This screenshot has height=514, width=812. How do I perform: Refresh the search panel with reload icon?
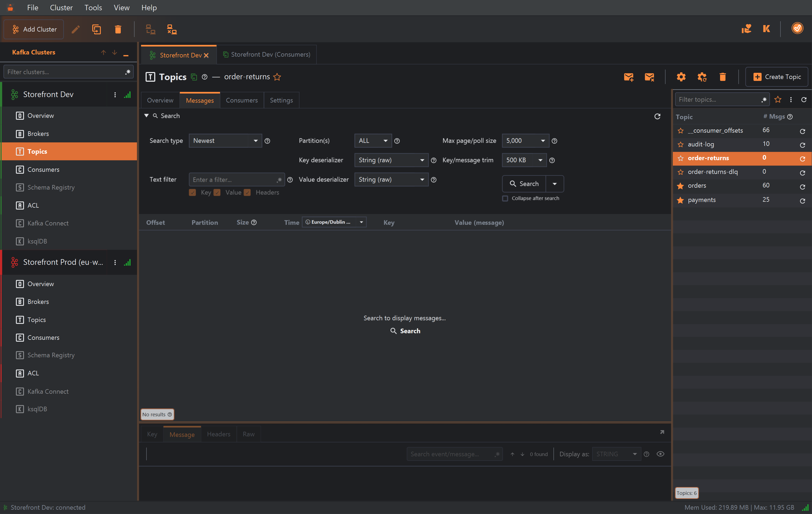657,116
